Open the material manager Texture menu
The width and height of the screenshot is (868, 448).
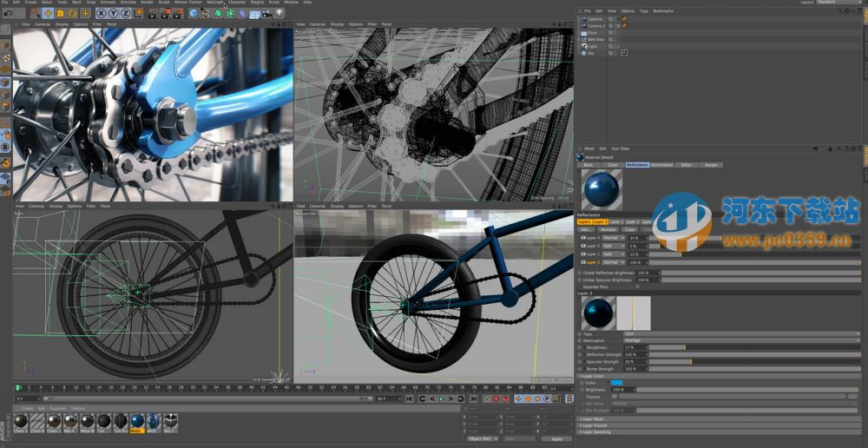point(77,408)
